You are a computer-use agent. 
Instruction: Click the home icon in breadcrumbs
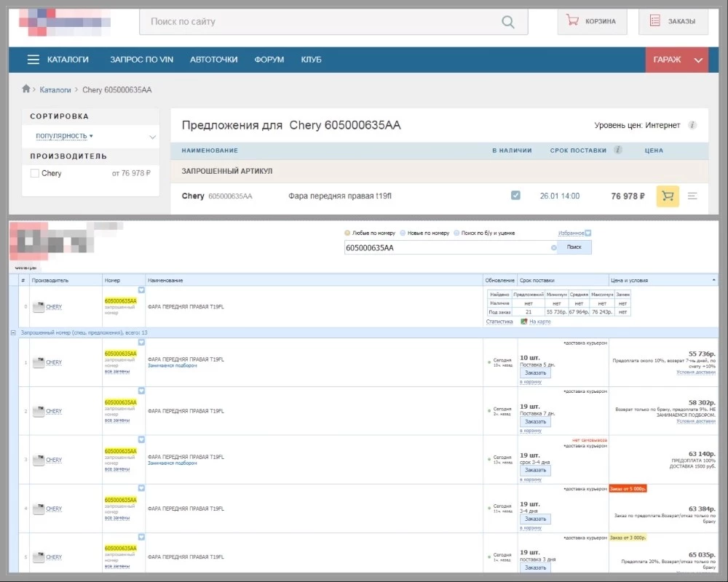[x=27, y=89]
